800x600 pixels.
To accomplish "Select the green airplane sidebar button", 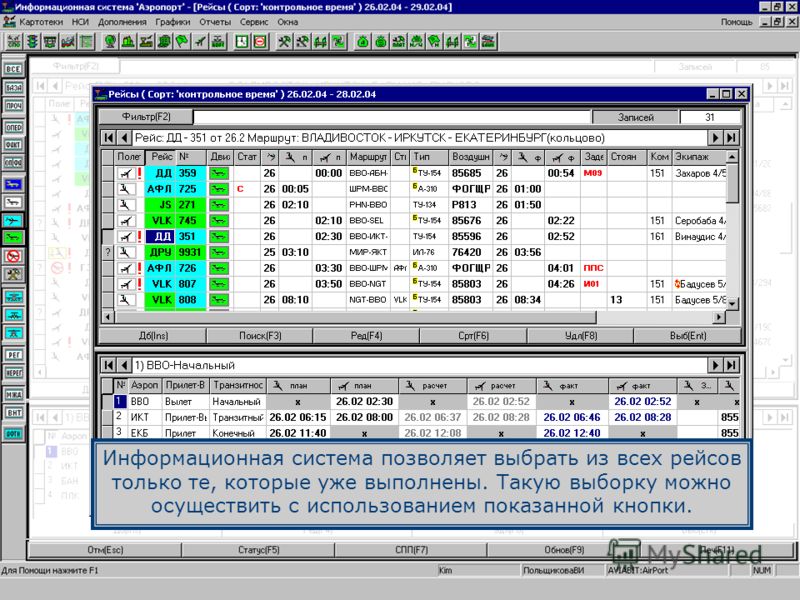I will [13, 237].
